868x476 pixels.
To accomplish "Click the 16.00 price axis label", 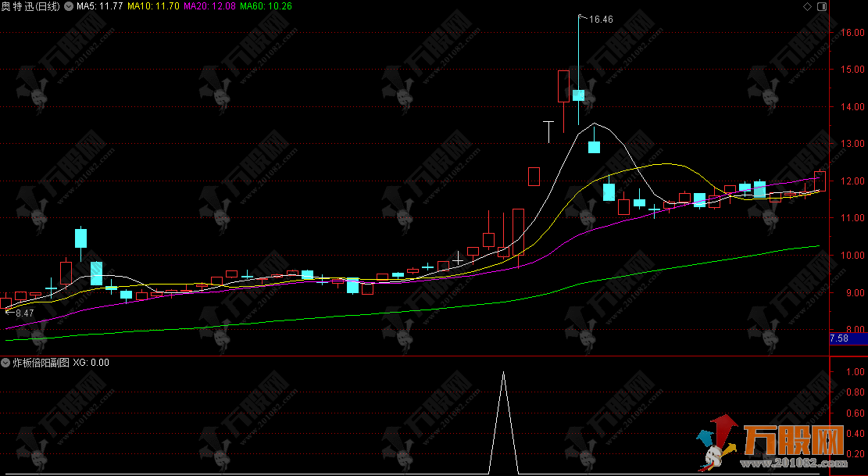I will coord(852,33).
